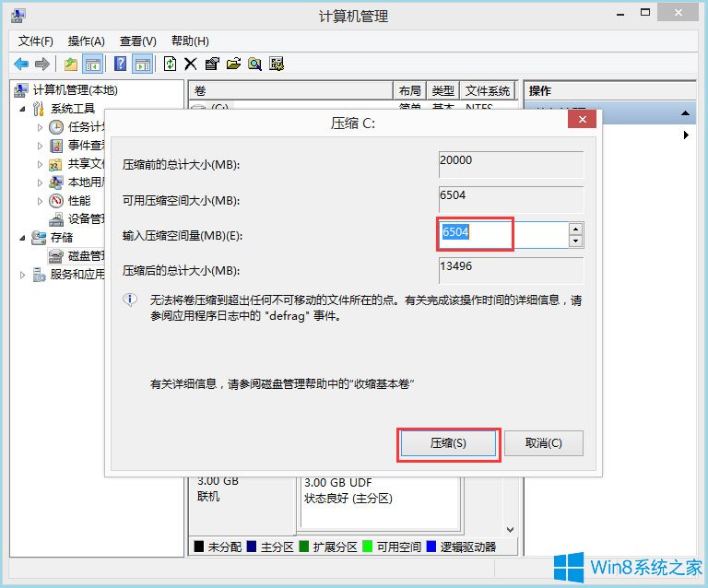Click the Refresh toolbar icon
The width and height of the screenshot is (708, 588).
[x=170, y=64]
